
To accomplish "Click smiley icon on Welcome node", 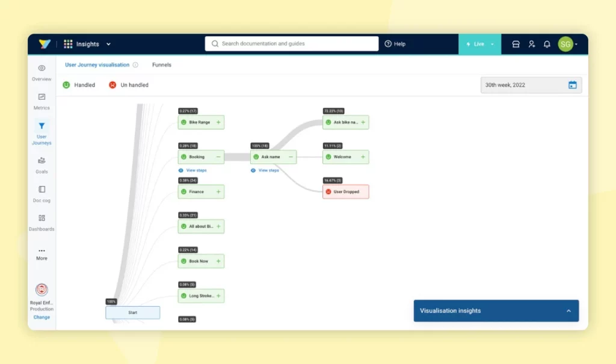I will [x=328, y=157].
